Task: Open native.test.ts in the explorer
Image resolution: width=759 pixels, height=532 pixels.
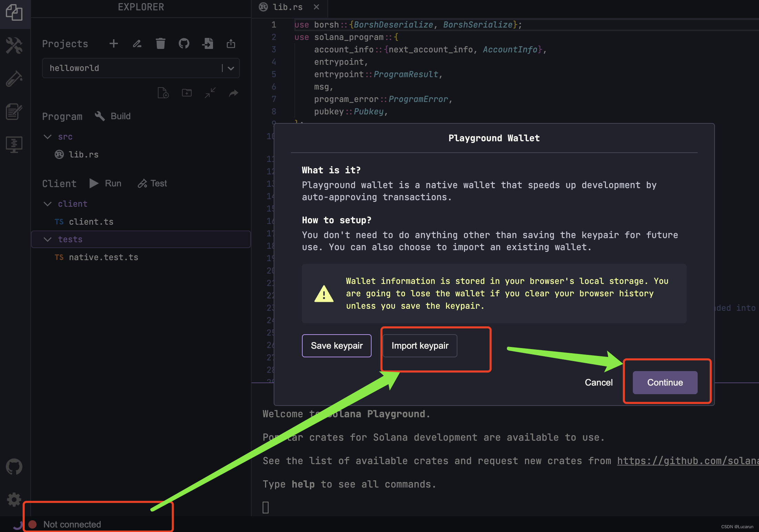Action: [103, 257]
